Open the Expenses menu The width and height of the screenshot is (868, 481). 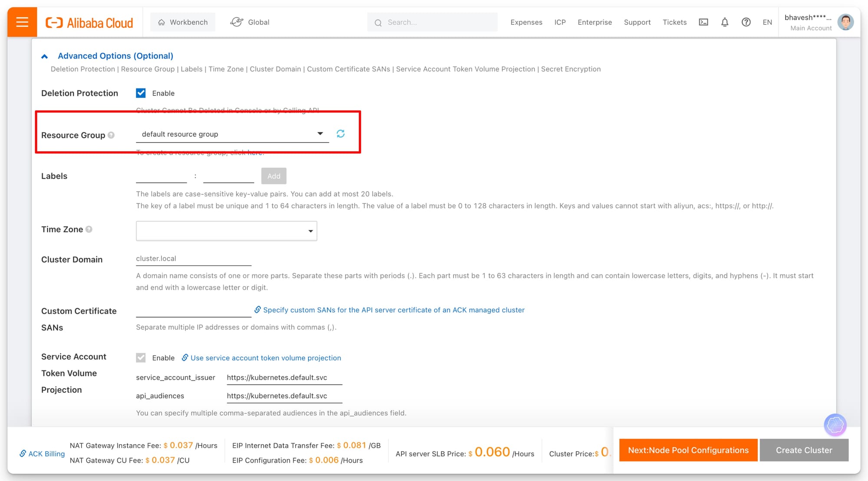coord(526,22)
